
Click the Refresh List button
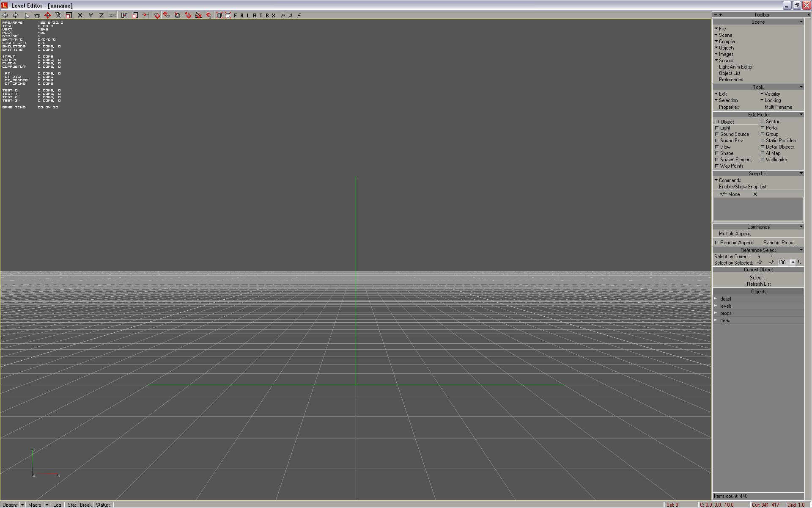[x=758, y=284]
